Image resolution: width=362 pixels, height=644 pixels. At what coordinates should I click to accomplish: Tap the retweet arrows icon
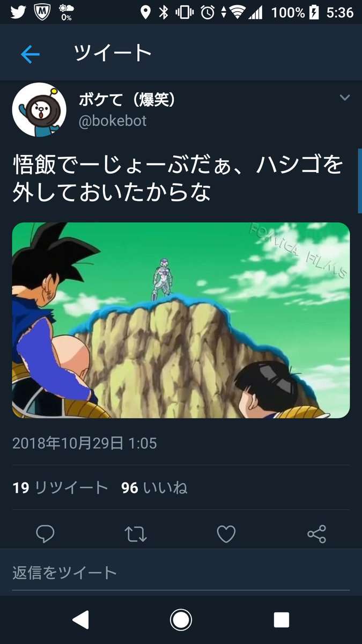pos(136,534)
